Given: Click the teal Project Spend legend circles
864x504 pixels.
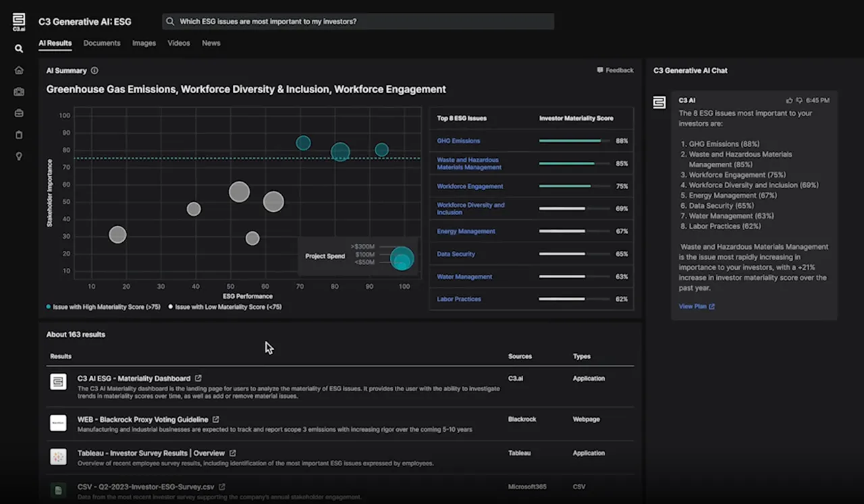Looking at the screenshot, I should (402, 258).
